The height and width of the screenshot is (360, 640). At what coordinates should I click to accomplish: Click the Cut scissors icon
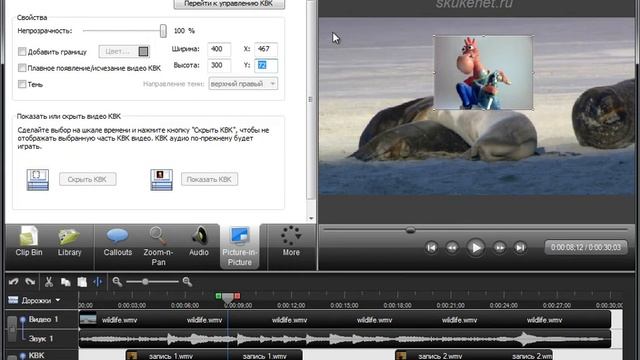click(49, 282)
